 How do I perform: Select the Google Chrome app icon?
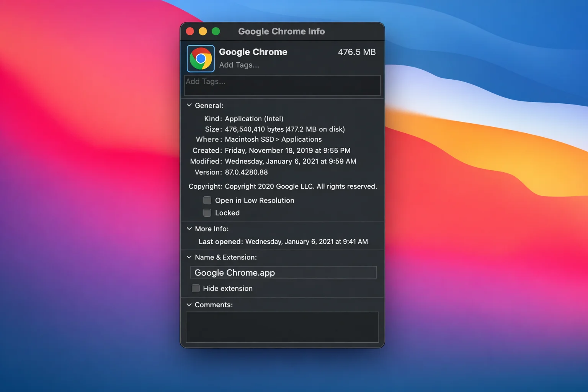[201, 59]
